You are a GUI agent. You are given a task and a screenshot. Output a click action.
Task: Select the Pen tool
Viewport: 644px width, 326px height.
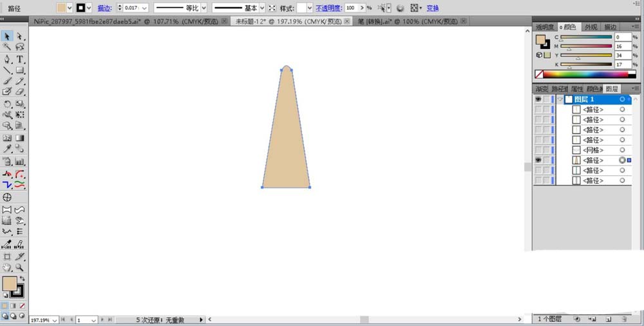7,59
